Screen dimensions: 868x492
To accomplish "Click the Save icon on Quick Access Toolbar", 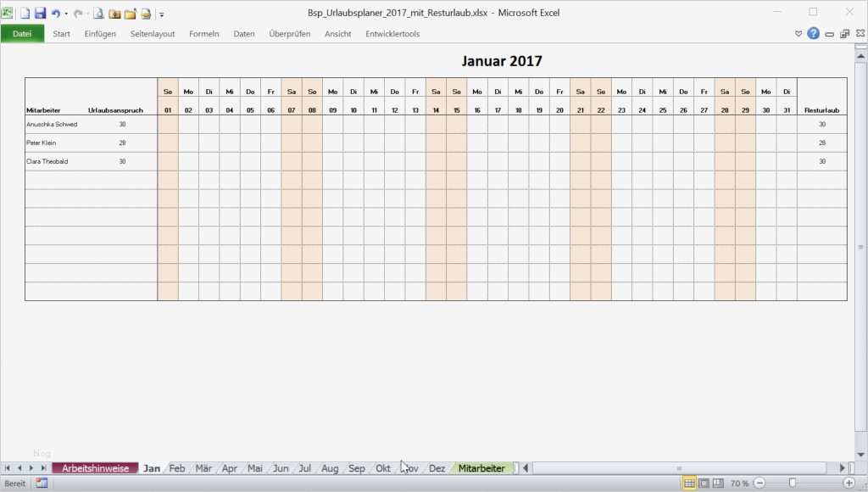I will coord(40,13).
